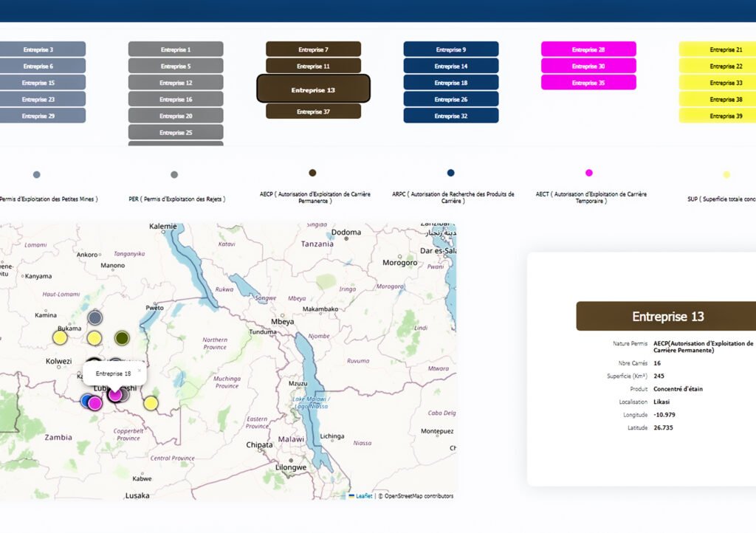Click the AECP Carrière Permanente legend label

tap(315, 197)
